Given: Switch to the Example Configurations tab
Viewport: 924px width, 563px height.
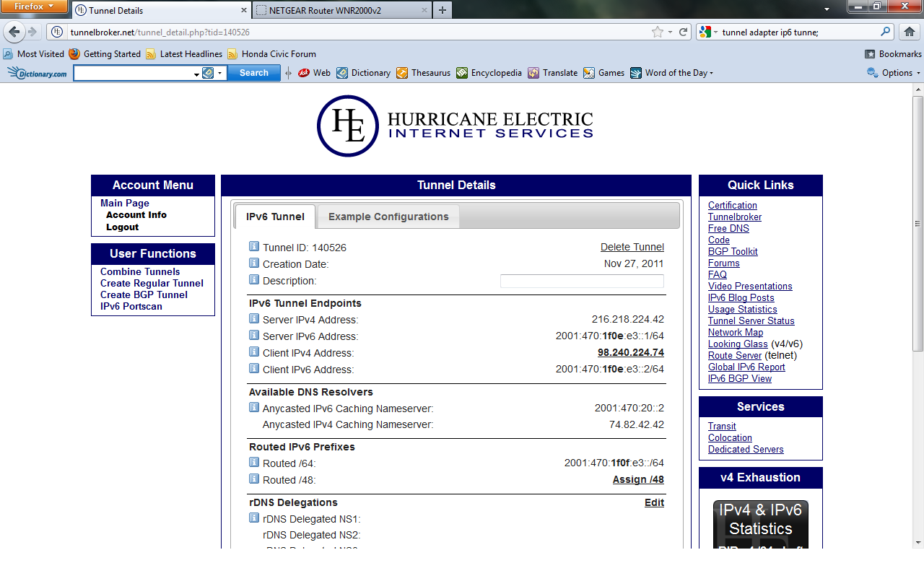Looking at the screenshot, I should point(388,217).
